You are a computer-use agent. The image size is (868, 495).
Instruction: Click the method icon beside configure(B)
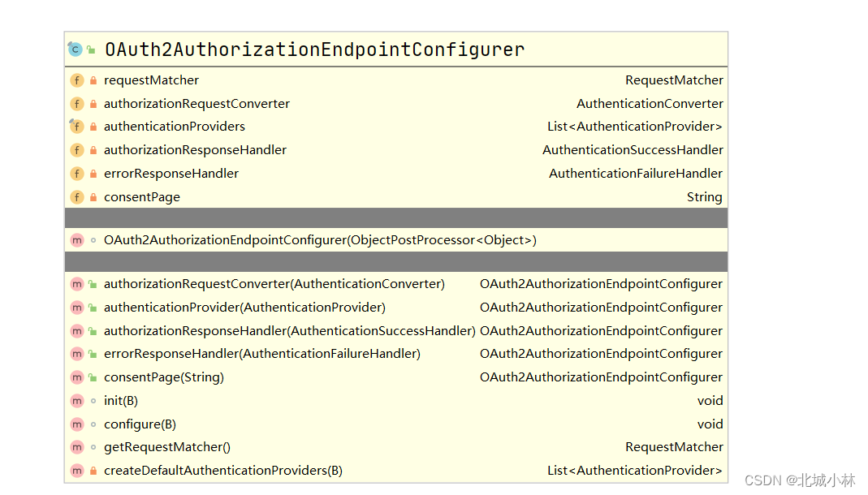77,424
